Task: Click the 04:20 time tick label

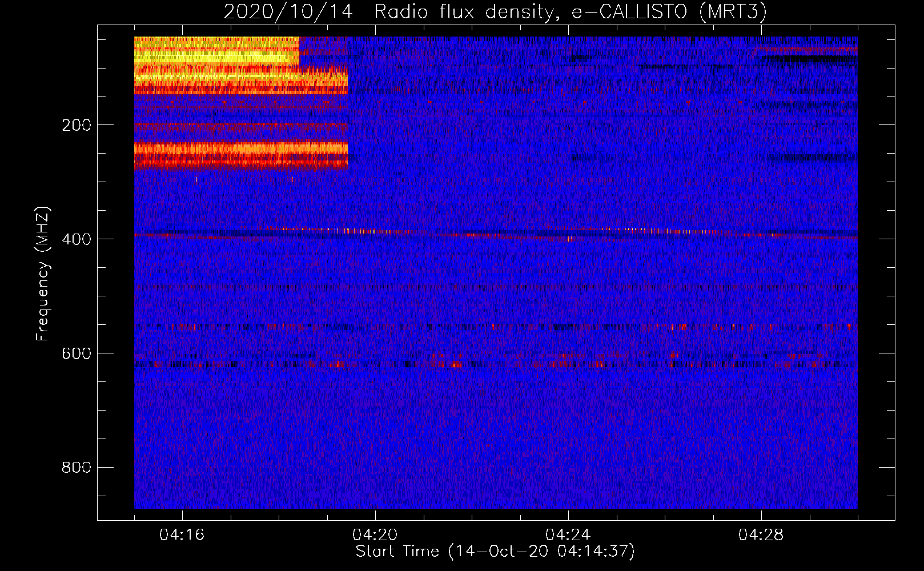Action: [x=375, y=535]
